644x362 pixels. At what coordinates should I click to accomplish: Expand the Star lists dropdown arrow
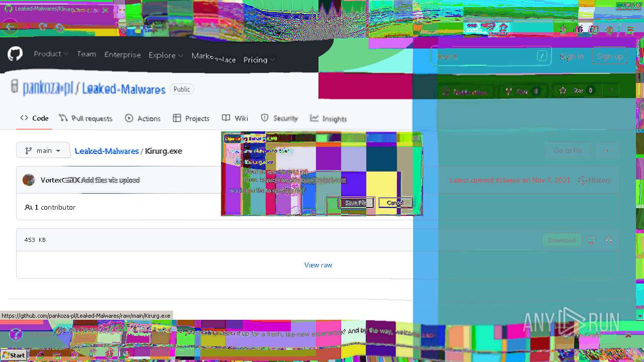[611, 90]
